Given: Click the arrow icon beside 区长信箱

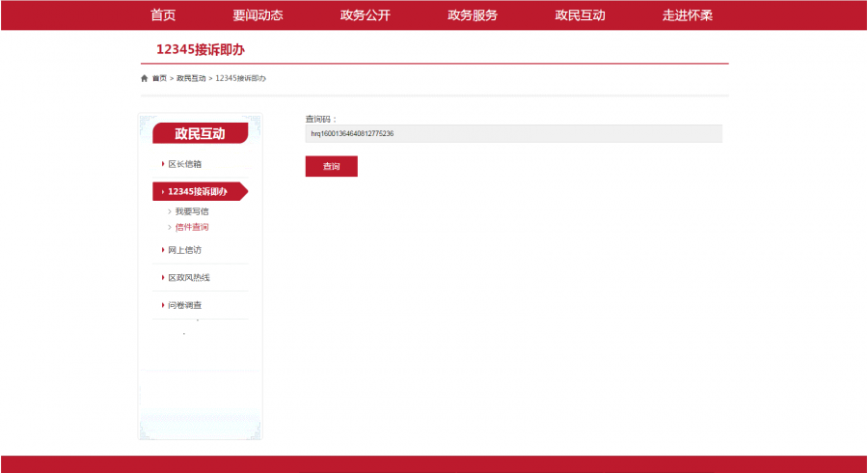Looking at the screenshot, I should click(x=163, y=164).
